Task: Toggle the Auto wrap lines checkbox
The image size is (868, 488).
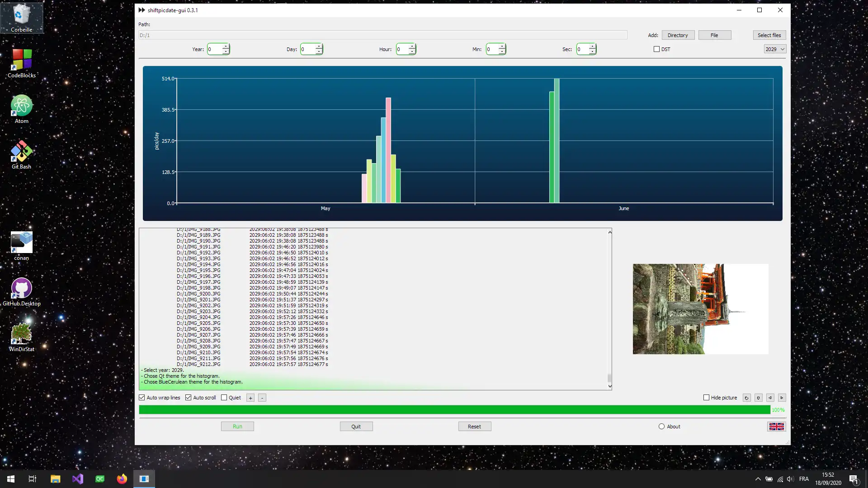Action: pyautogui.click(x=142, y=398)
